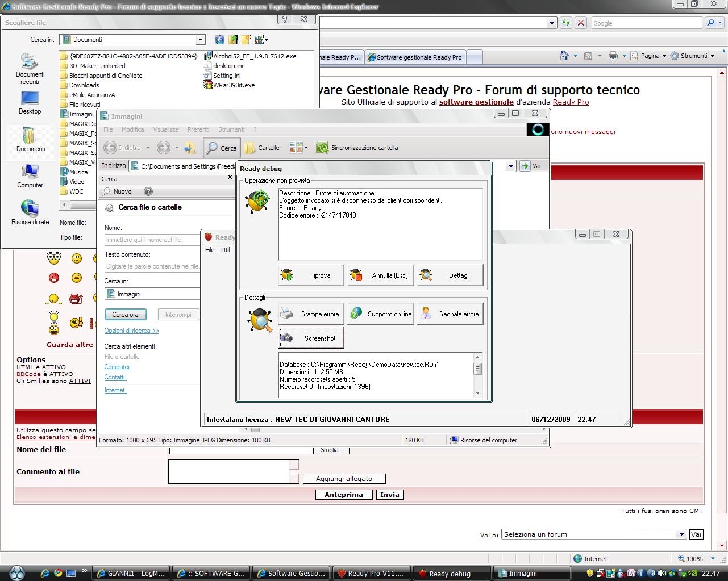728x581 pixels.
Task: Click the Invia button
Action: coord(390,495)
